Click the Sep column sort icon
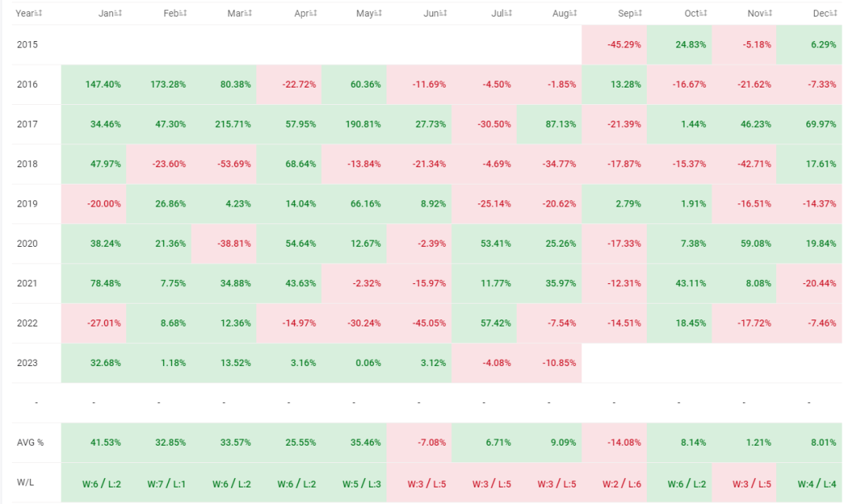This screenshot has width=844, height=504. (x=638, y=13)
